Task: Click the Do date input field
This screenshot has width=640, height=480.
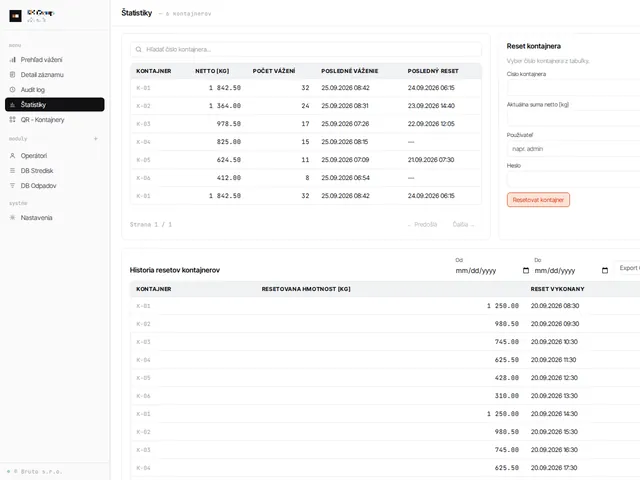Action: coord(571,270)
